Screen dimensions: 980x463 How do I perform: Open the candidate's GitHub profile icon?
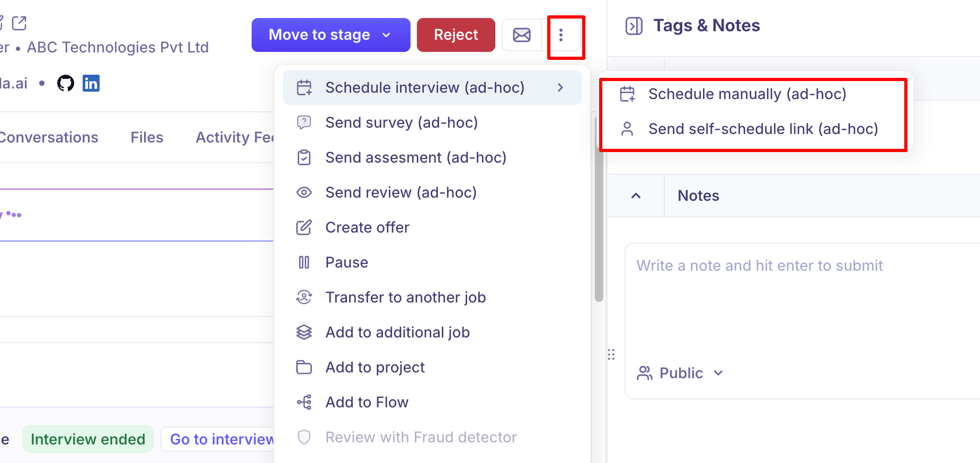pos(66,83)
